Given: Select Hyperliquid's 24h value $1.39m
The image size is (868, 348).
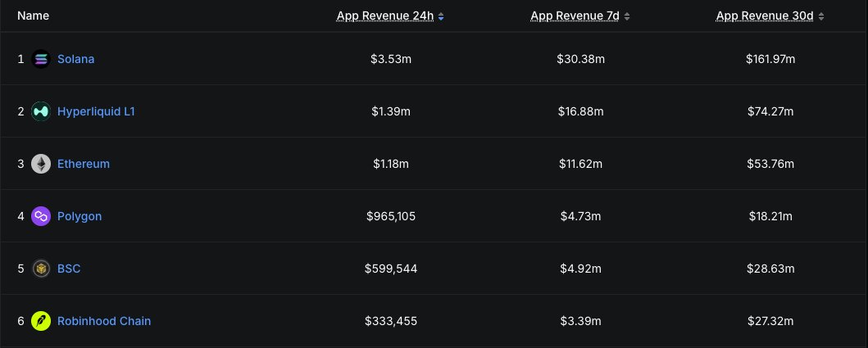Looking at the screenshot, I should 391,111.
